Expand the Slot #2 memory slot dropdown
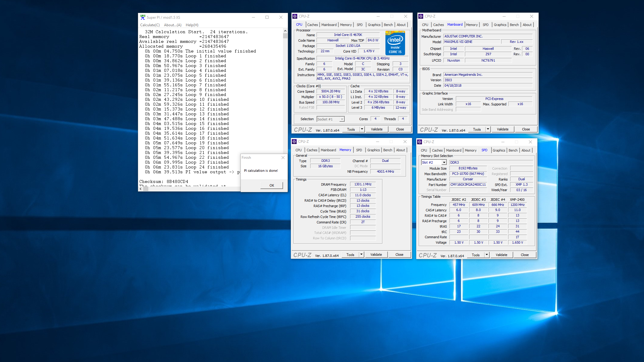This screenshot has width=644, height=362. click(x=444, y=162)
